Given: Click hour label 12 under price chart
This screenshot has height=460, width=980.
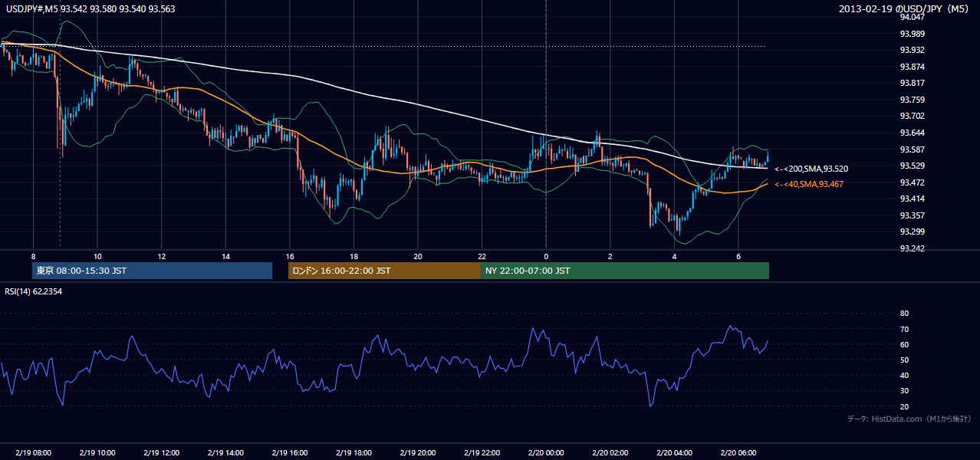Looking at the screenshot, I should click(x=162, y=256).
